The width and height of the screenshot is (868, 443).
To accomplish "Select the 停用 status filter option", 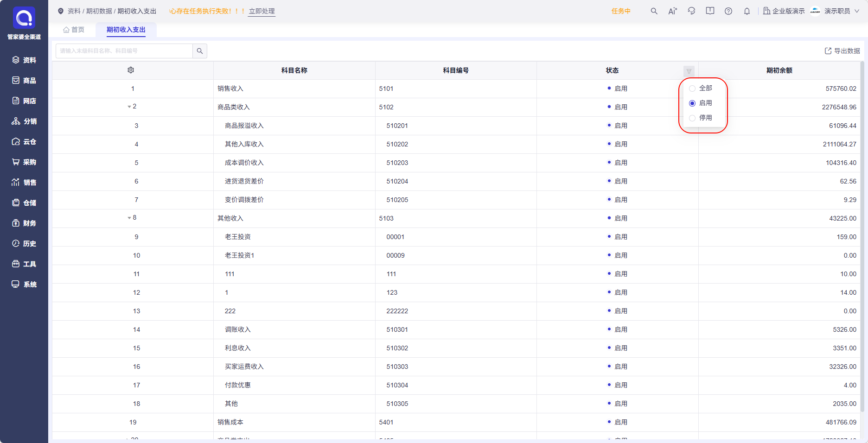I will 701,118.
